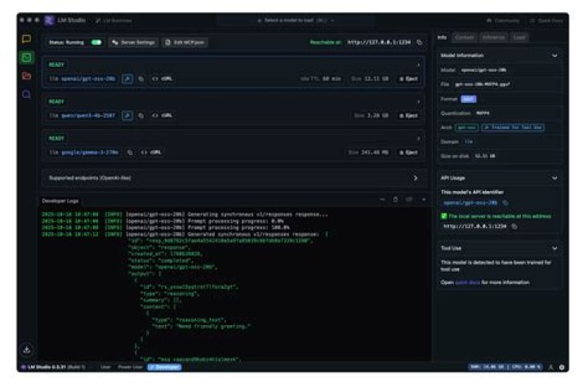Select User mode in the status bar
This screenshot has height=387, width=588.
click(105, 367)
